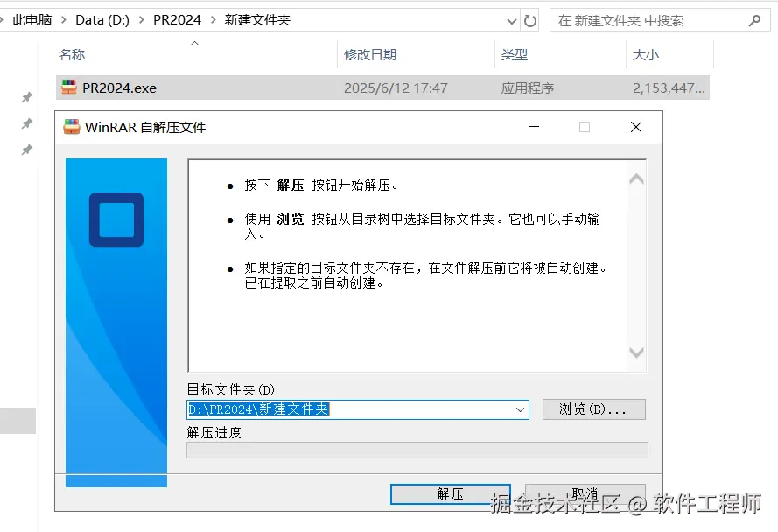Expand chevron after 此电脑 in breadcrumb
Viewport: 778px width, 532px height.
[x=64, y=20]
